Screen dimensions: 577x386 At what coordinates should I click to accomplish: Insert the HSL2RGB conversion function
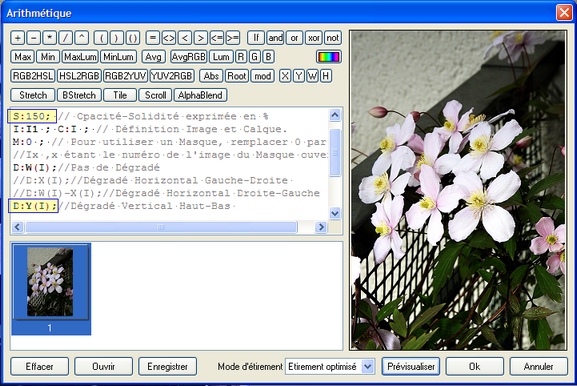pos(79,76)
